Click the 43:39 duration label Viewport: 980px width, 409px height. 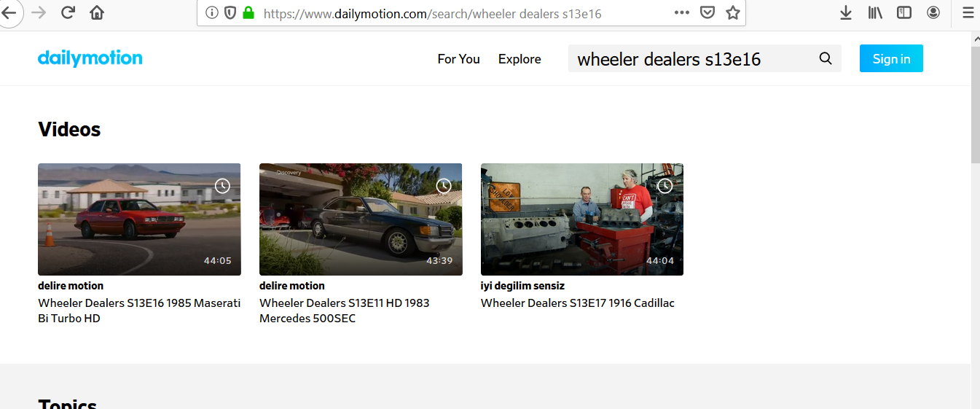click(439, 261)
